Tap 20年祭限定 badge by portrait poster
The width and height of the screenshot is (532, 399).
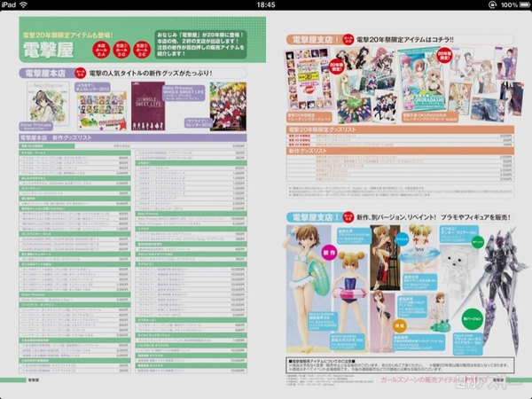coord(336,66)
